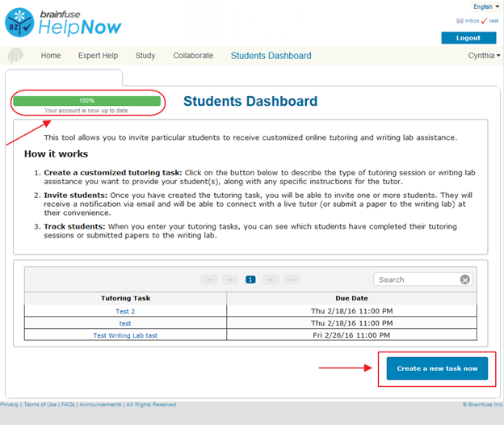Jump to last page of task table
Viewport: 504px width, 425px height.
click(291, 280)
